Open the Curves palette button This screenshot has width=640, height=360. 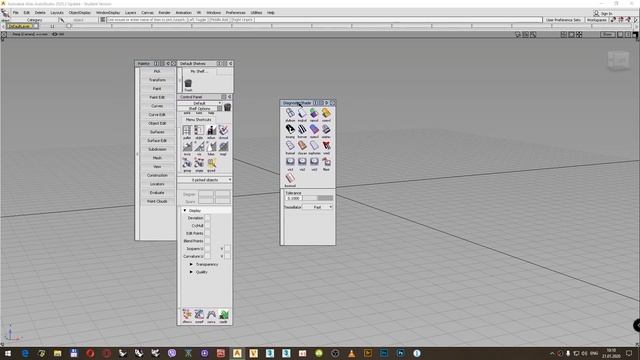(157, 106)
